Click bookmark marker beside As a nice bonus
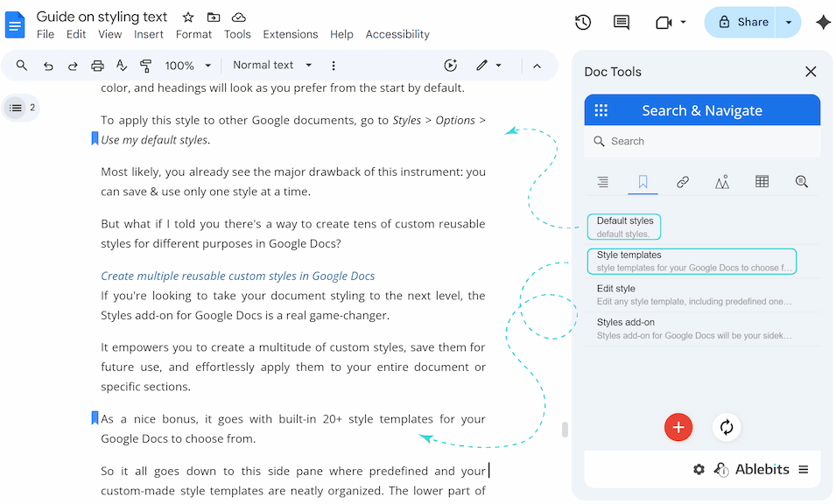 click(x=95, y=418)
